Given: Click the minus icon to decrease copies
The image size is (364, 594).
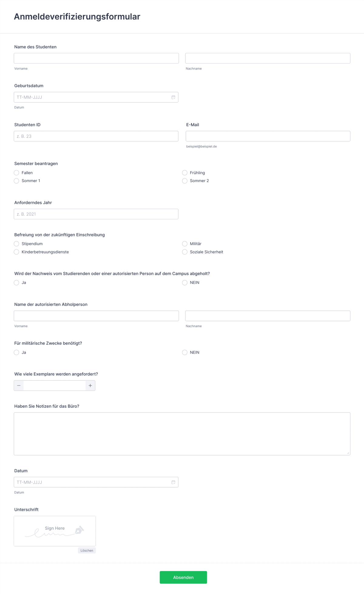Looking at the screenshot, I should (19, 385).
